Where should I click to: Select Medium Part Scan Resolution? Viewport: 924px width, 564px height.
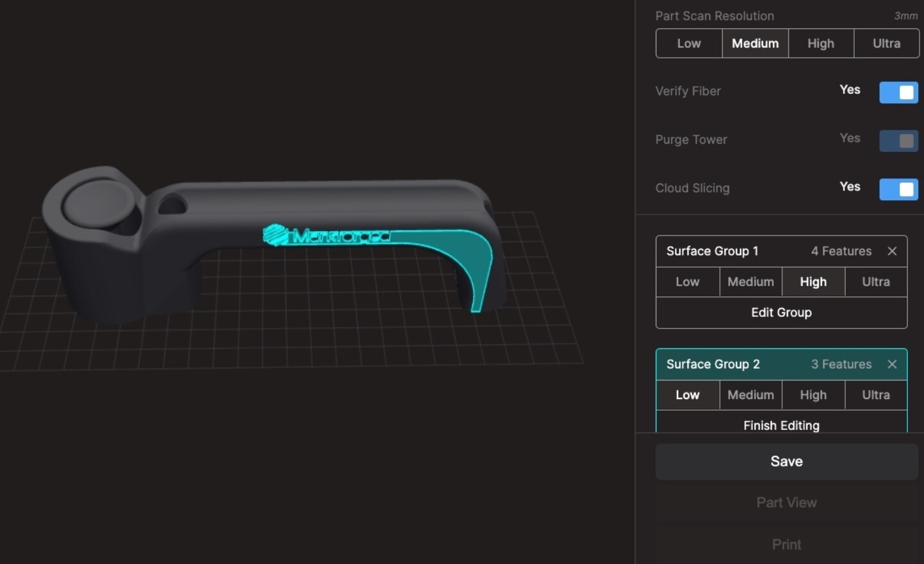755,44
